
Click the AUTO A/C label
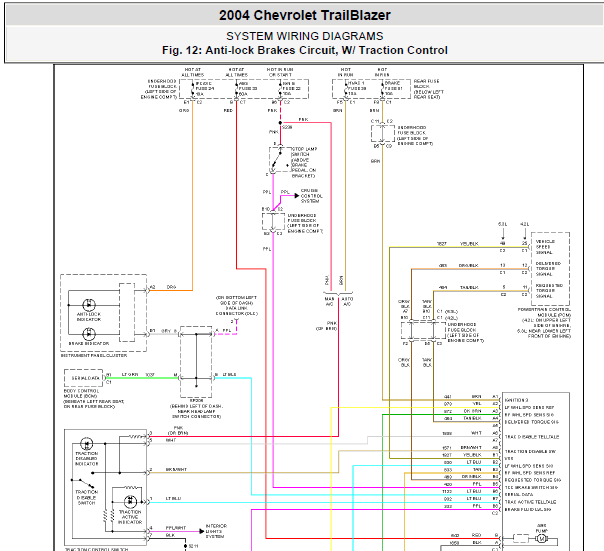[x=347, y=301]
